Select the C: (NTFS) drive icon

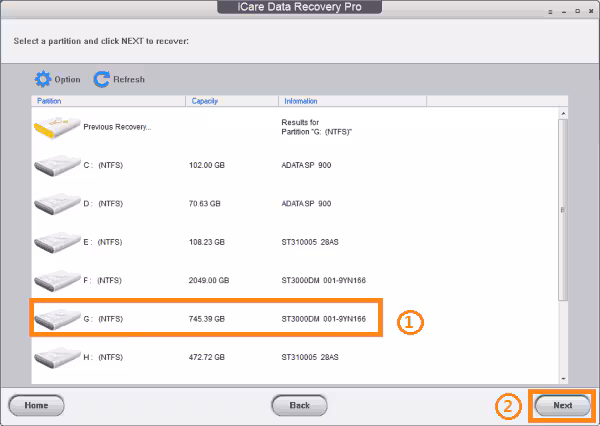coord(57,166)
